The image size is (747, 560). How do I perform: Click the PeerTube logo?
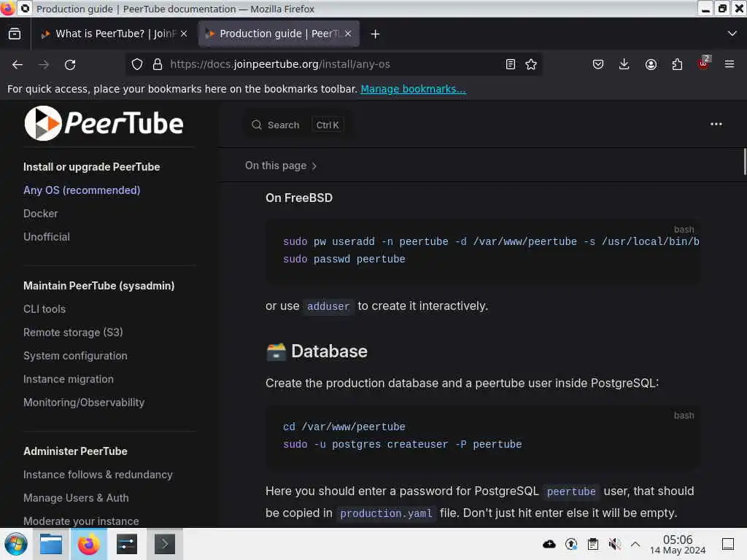[104, 123]
